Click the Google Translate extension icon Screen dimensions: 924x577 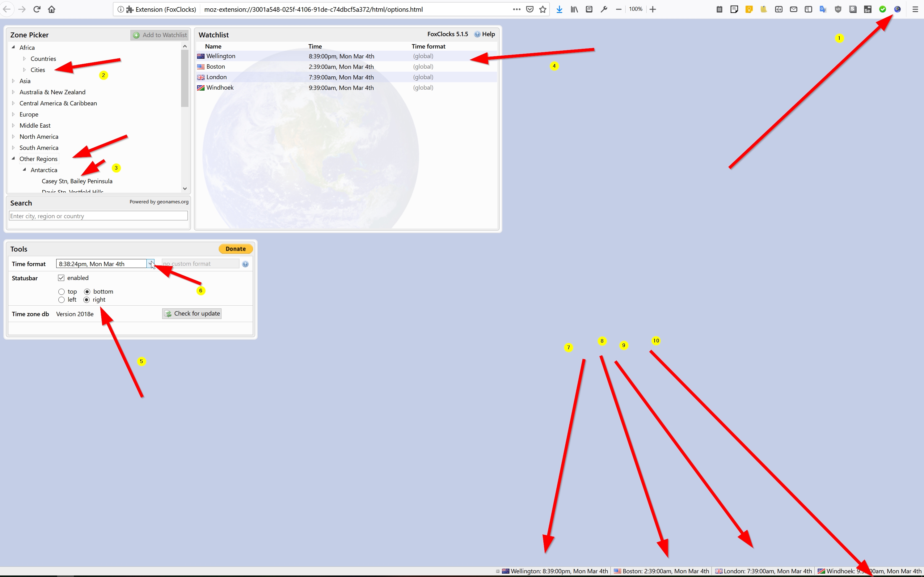click(823, 10)
